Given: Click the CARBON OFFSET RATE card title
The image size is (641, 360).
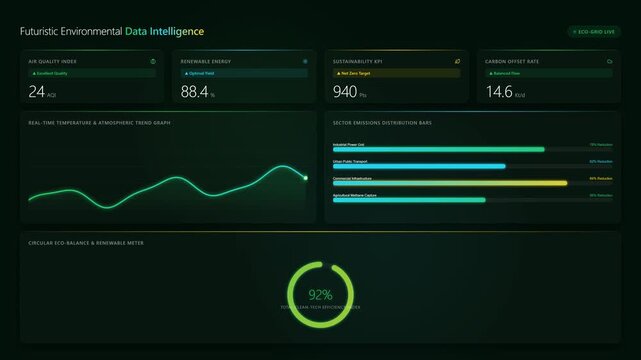Looking at the screenshot, I should (x=512, y=61).
